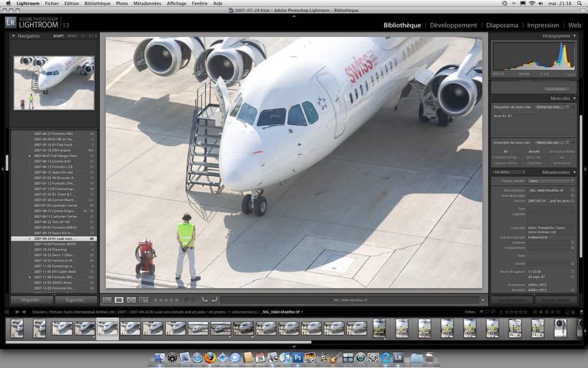Open secondary grid icon left of filmstrip arrows
This screenshot has width=588, height=368.
pyautogui.click(x=7, y=312)
